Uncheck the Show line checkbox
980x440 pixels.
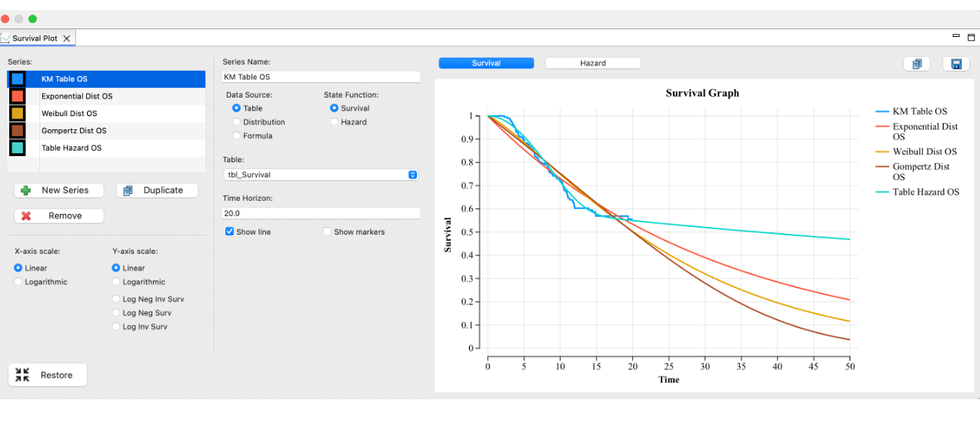(229, 232)
